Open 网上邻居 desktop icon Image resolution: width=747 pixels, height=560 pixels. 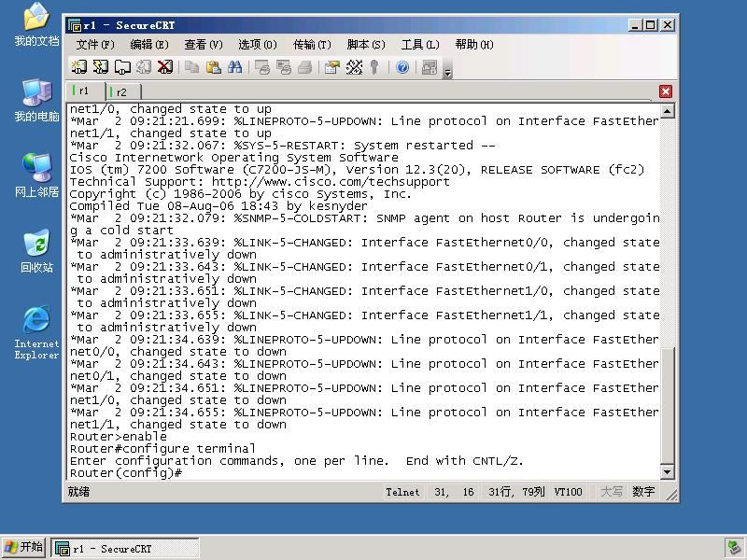[x=36, y=175]
